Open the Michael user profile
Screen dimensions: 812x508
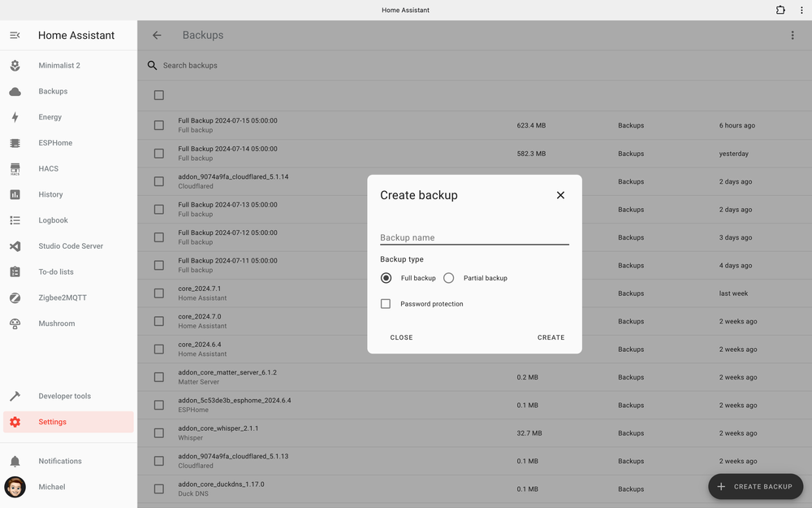pos(52,487)
